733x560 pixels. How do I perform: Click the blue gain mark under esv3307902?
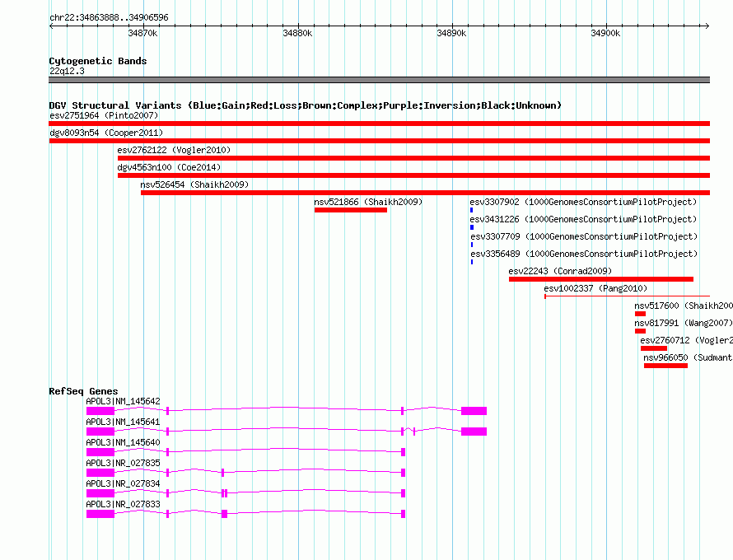point(471,210)
